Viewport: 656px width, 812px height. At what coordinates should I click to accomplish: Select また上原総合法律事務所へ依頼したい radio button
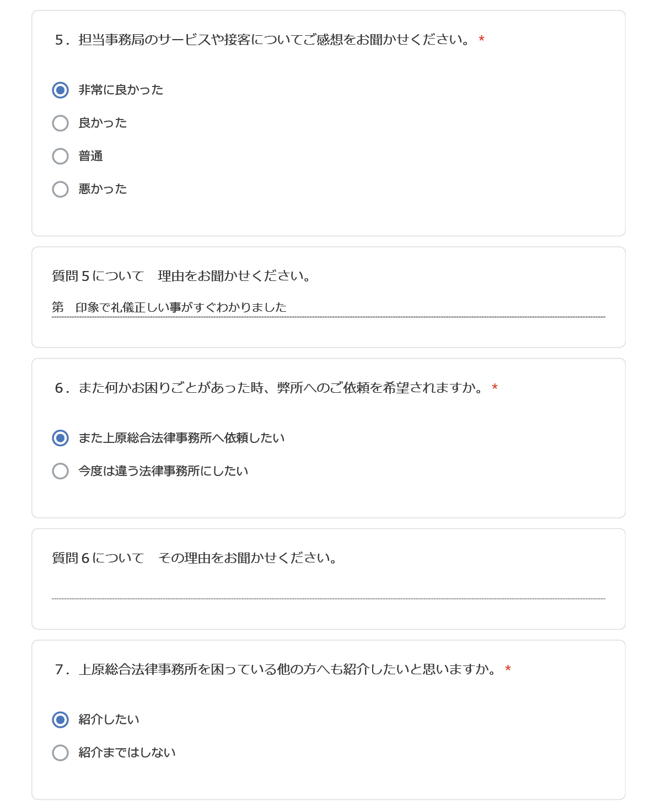(61, 438)
